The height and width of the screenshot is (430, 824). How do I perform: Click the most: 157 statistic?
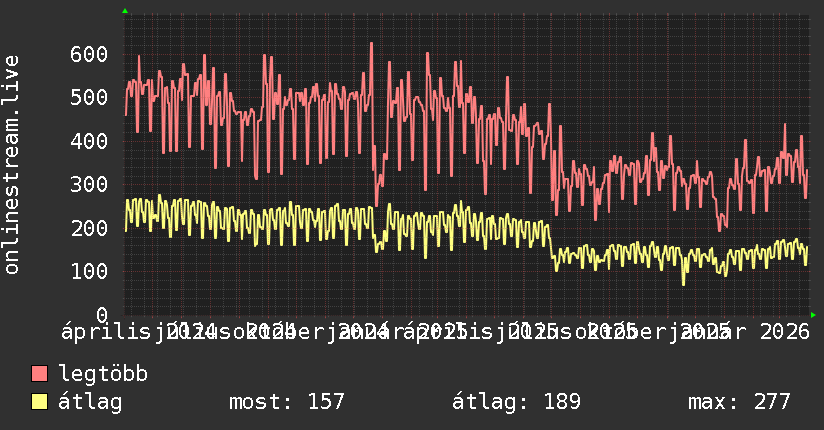[286, 402]
